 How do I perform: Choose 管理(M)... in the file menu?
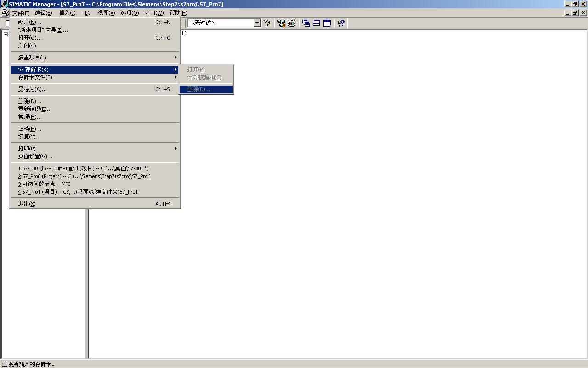click(x=95, y=117)
